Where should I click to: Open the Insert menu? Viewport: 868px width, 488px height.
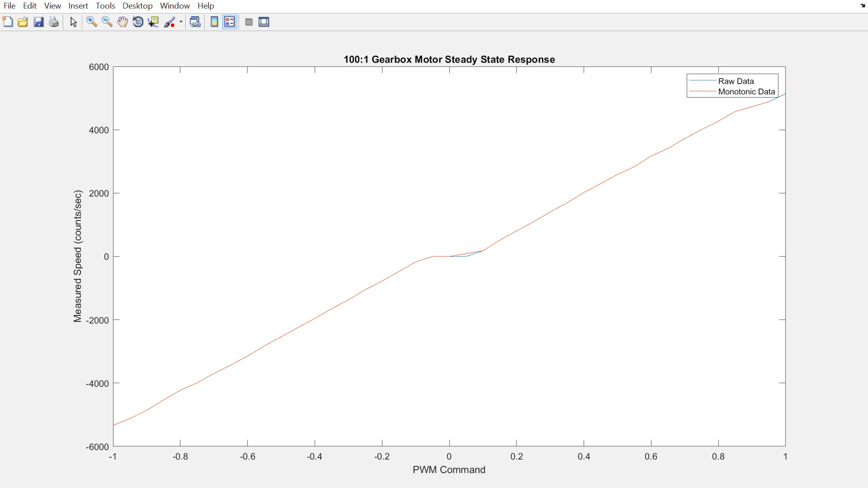coord(78,6)
